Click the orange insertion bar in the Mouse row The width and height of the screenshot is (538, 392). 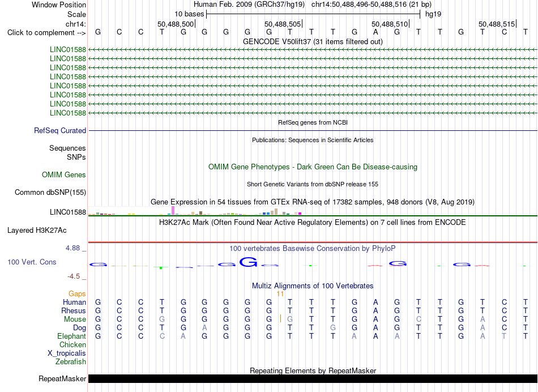click(281, 318)
